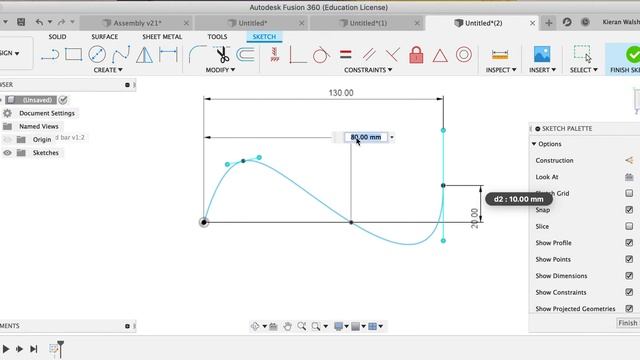Open the SELECT dropdown menu
Screen dimensions: 640x360
point(584,70)
